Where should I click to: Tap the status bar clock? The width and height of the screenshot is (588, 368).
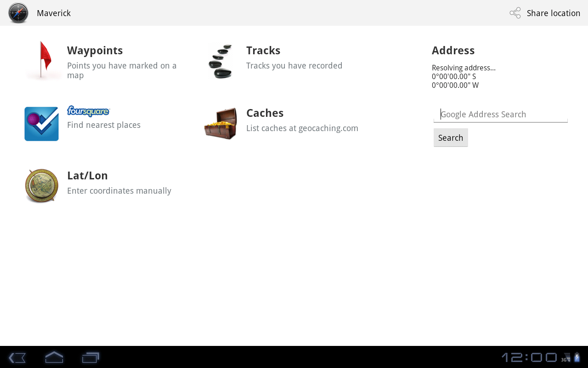[x=529, y=357]
